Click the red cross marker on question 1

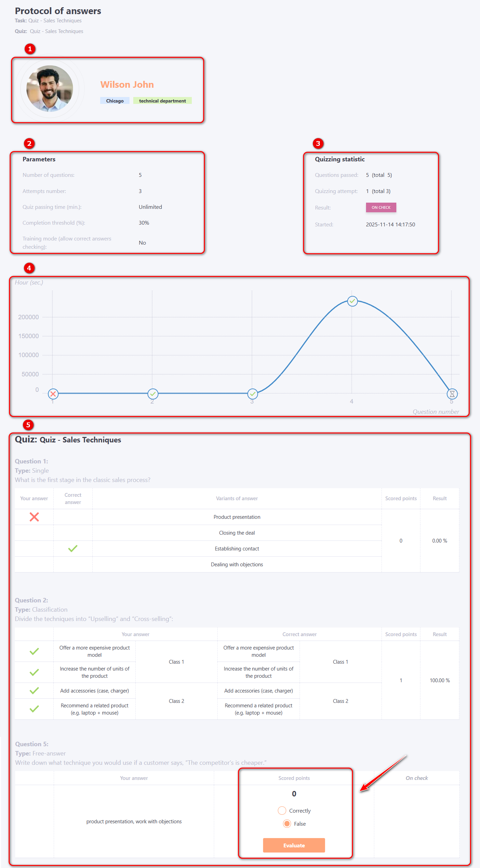(x=53, y=394)
